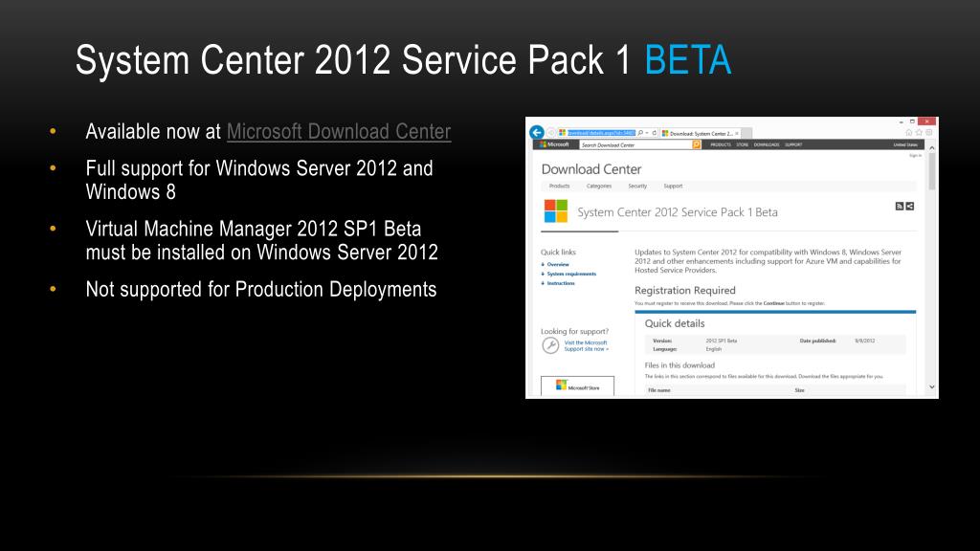Maximize the browser window
This screenshot has width=980, height=551.
click(x=912, y=121)
